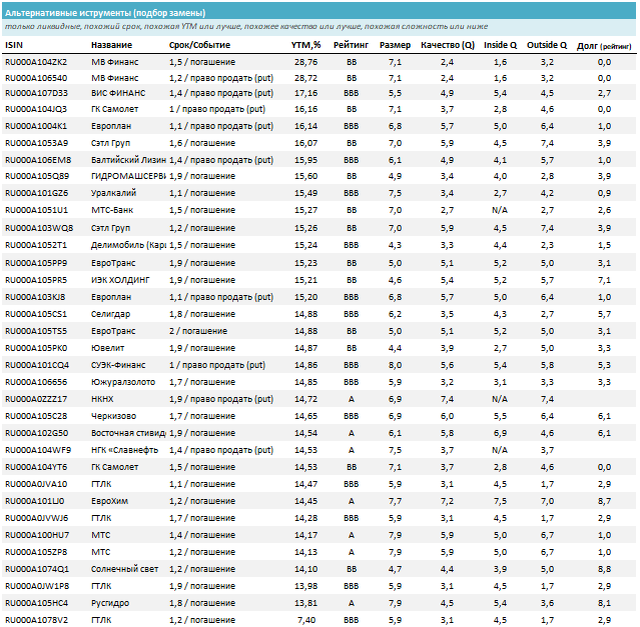Viewport: 640px width, 627px height.
Task: Select ISIN RU000A1052T1 for Делимобиль
Action: [x=36, y=244]
